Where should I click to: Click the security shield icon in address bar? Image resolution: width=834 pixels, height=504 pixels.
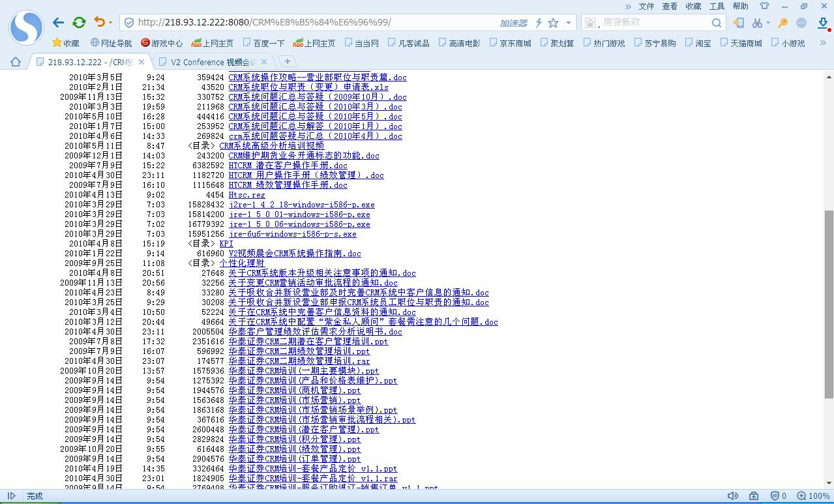[x=129, y=23]
